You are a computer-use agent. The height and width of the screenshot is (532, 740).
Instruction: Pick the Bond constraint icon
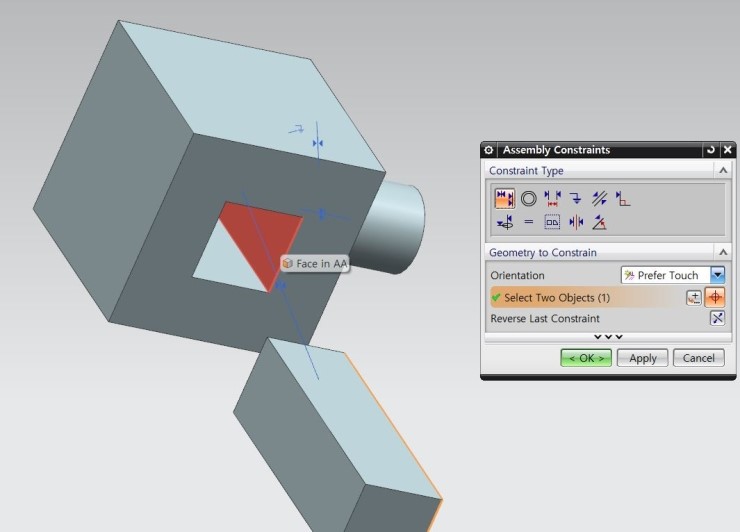coord(552,222)
